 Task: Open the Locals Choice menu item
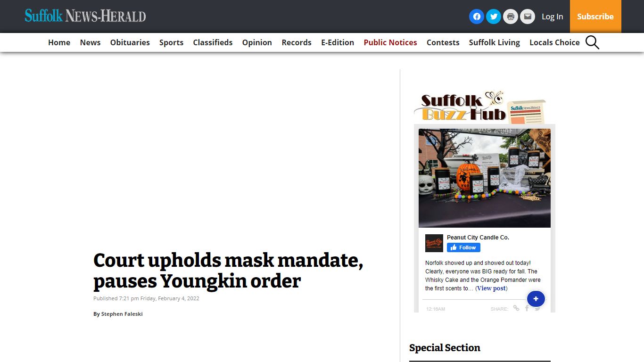click(554, 42)
